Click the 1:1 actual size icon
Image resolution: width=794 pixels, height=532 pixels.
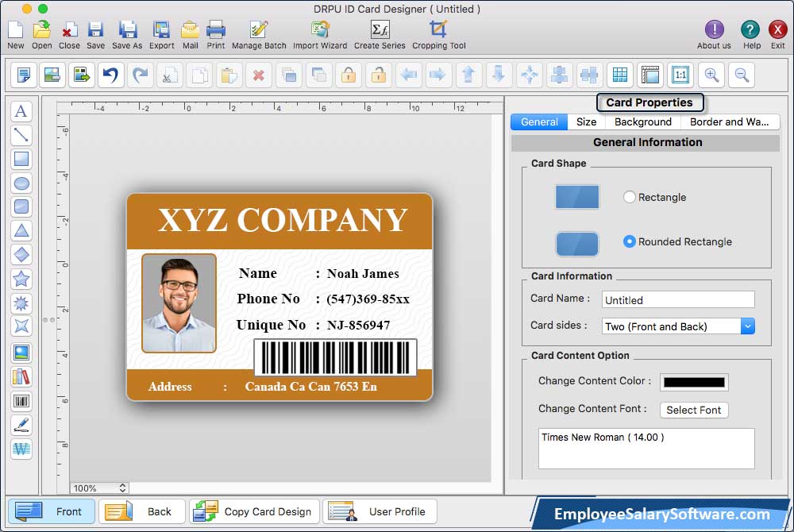click(680, 75)
